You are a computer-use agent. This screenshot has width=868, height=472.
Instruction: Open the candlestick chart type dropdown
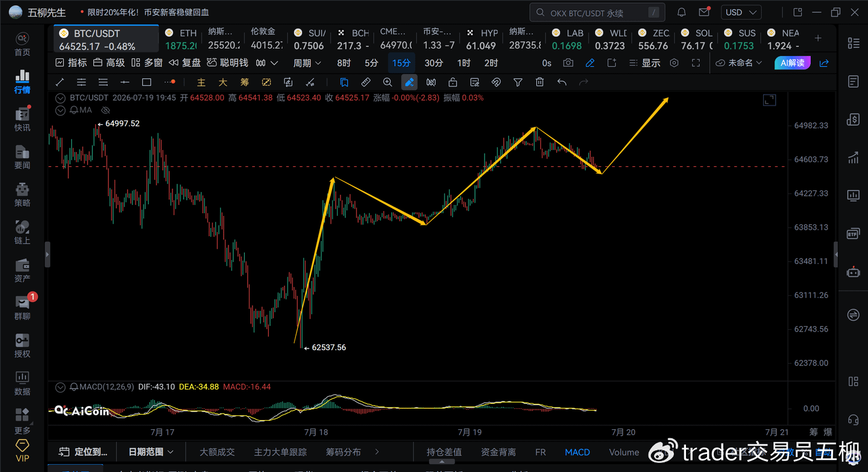(x=267, y=63)
